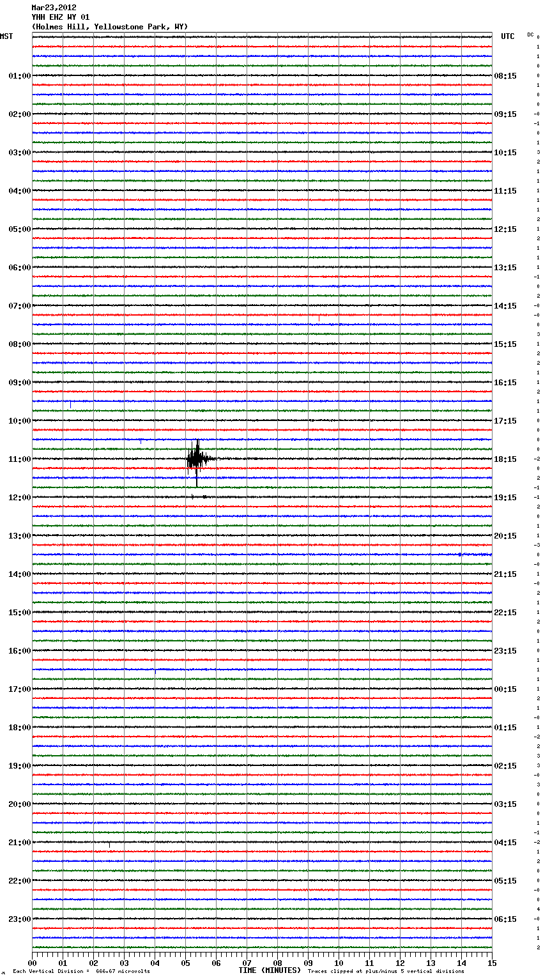Image resolution: width=543 pixels, height=980 pixels.
Task: Select the 01:00 MST time label
Action: point(20,76)
